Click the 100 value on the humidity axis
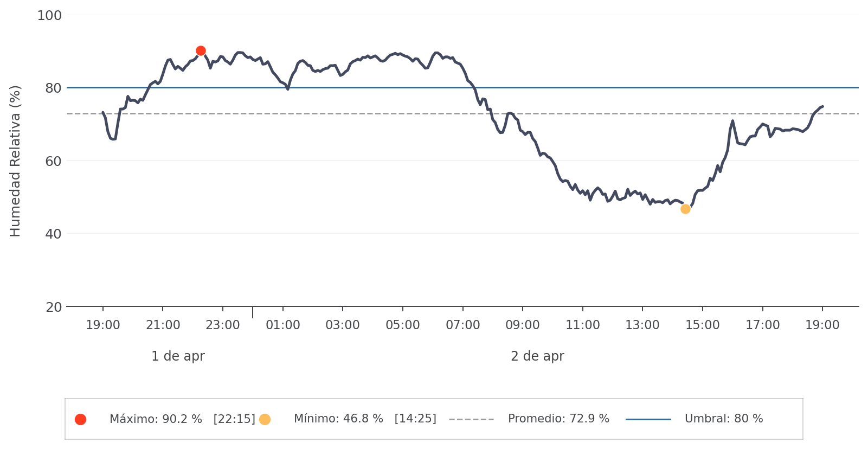This screenshot has height=449, width=868. 49,16
